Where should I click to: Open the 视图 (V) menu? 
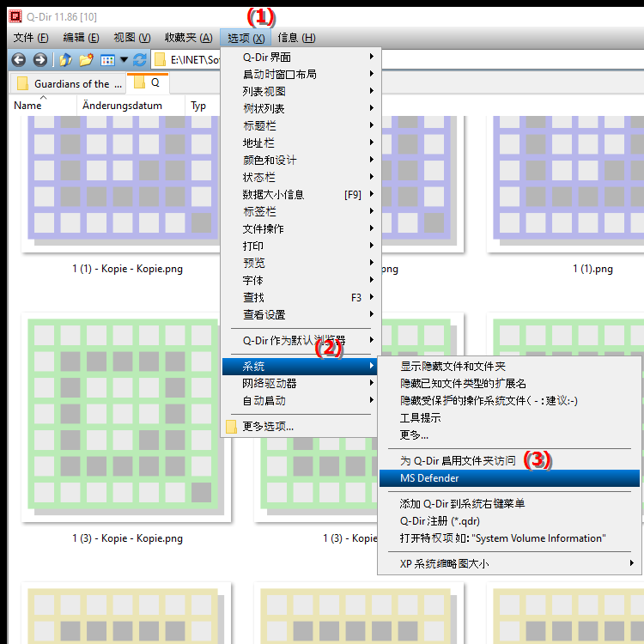pos(132,38)
